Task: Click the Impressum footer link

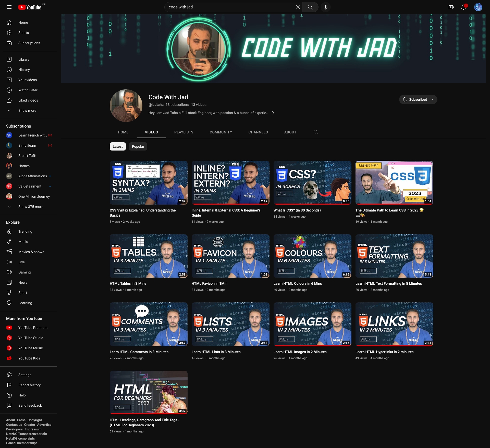Action: [33, 429]
